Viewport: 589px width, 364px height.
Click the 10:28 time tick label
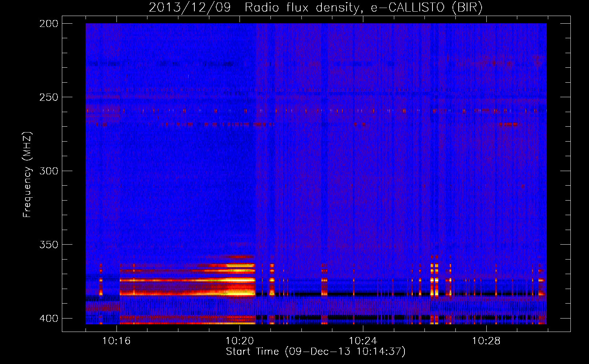coord(486,341)
